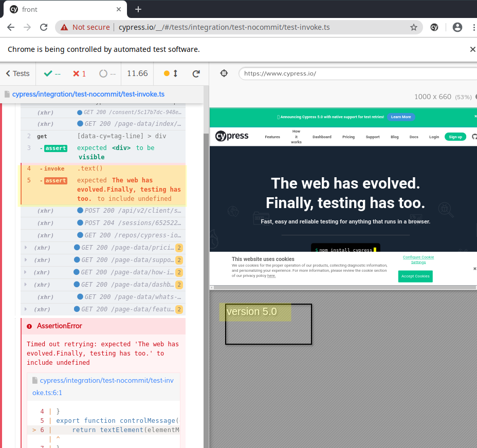477x448 pixels.
Task: Click Accept Cookies button
Action: tap(415, 276)
